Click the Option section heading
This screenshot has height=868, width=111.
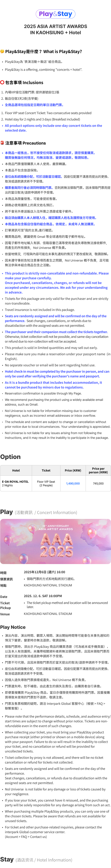pos(10,457)
